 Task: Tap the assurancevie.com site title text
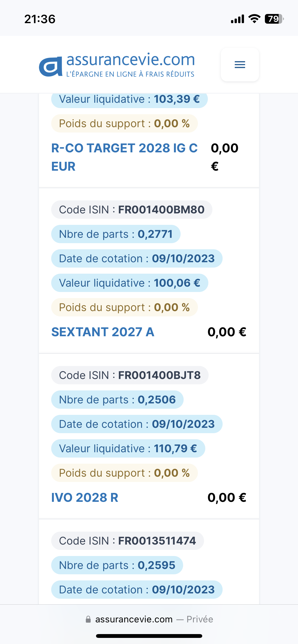pyautogui.click(x=130, y=60)
